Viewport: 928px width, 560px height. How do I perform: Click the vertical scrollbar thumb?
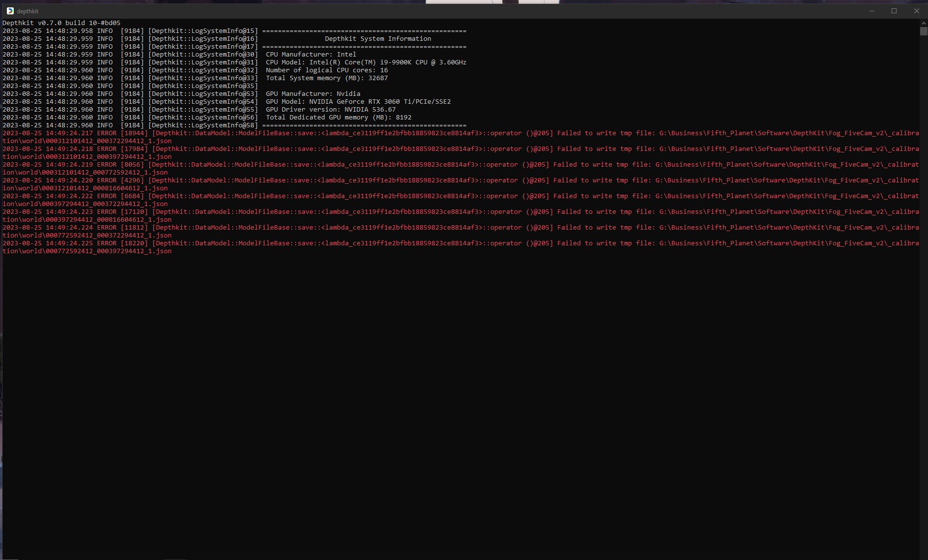(924, 31)
